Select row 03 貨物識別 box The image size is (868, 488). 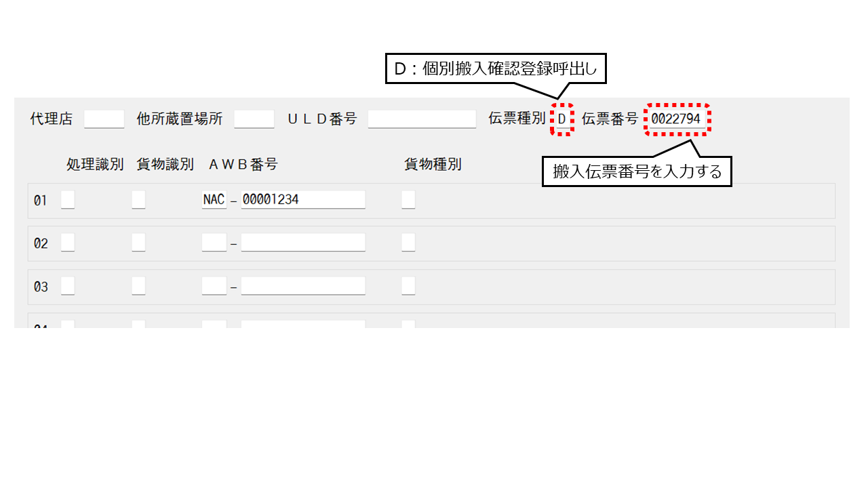tap(138, 287)
